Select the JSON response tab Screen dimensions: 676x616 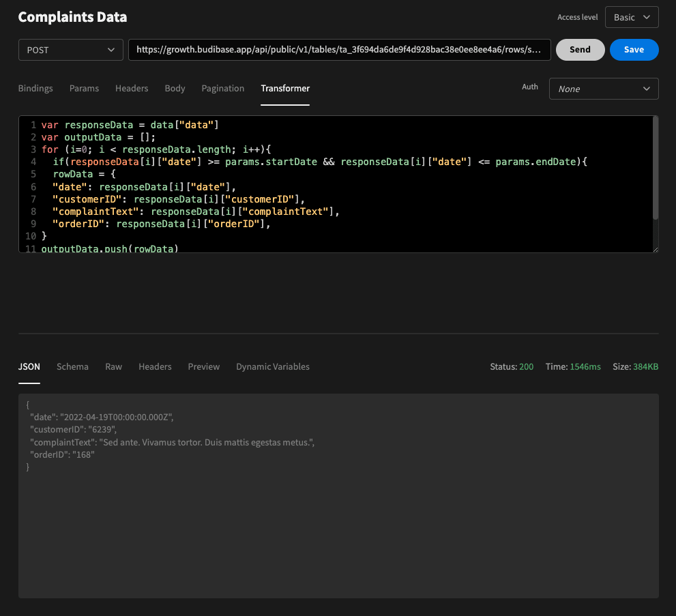(x=29, y=367)
